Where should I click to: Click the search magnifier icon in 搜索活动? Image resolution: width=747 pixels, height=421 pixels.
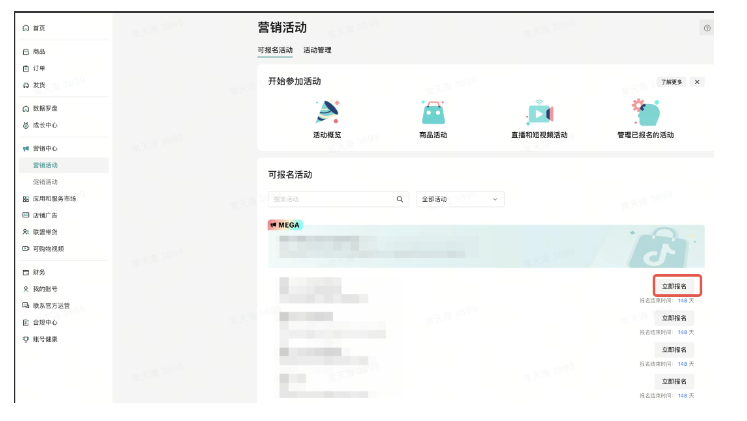pos(401,199)
